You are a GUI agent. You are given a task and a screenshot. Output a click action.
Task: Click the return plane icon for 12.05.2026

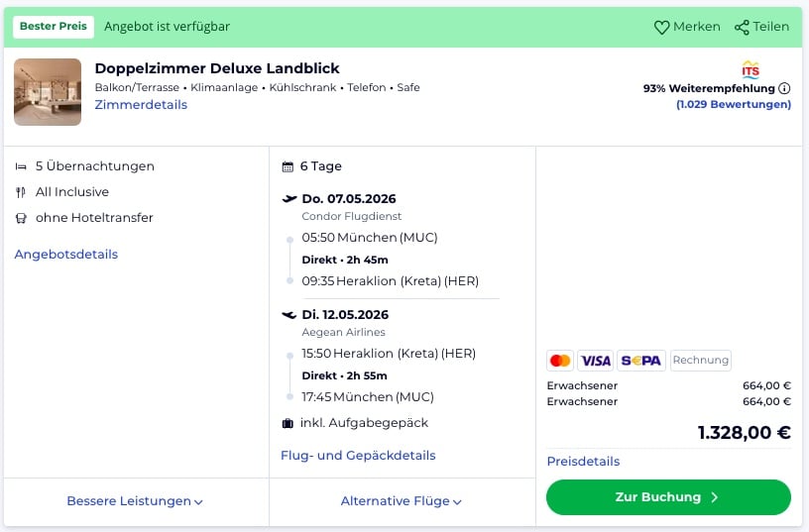pyautogui.click(x=289, y=314)
